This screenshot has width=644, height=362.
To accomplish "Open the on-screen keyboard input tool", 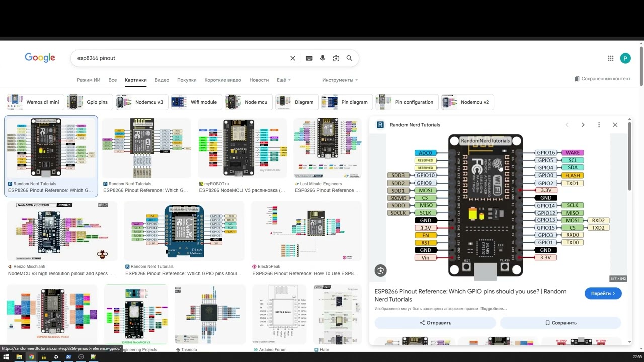I will pos(309,58).
